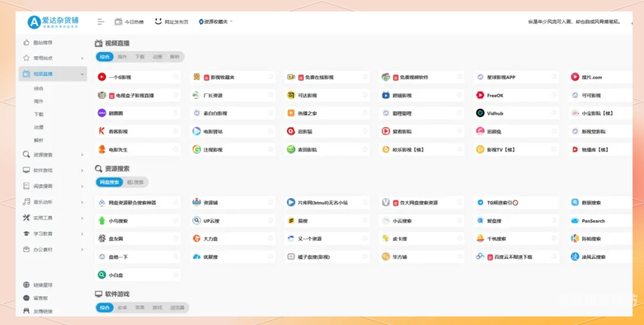
Task: Expand the 资源搜索 sidebar chevron
Action: click(x=82, y=155)
